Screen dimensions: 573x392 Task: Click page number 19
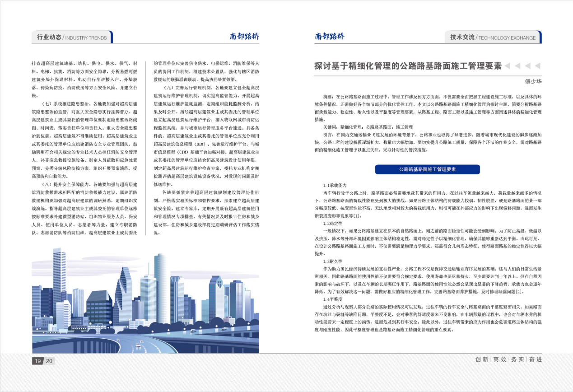(x=37, y=361)
